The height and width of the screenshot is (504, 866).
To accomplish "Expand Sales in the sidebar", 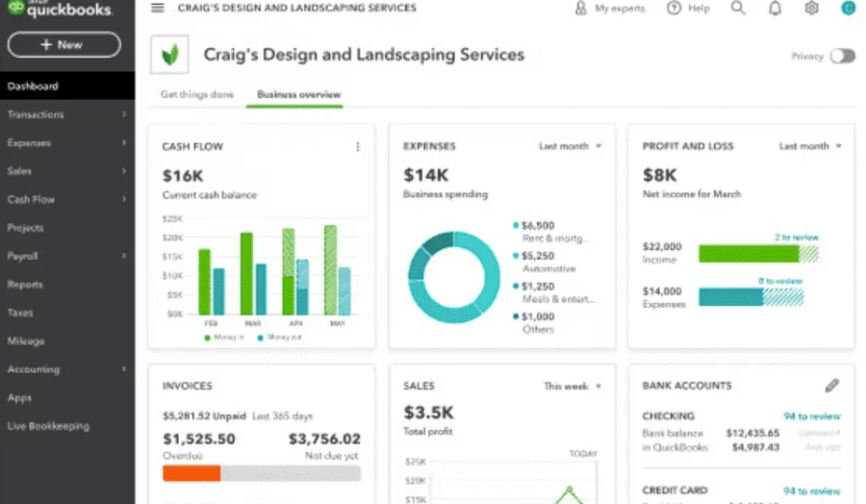I will pos(67,171).
